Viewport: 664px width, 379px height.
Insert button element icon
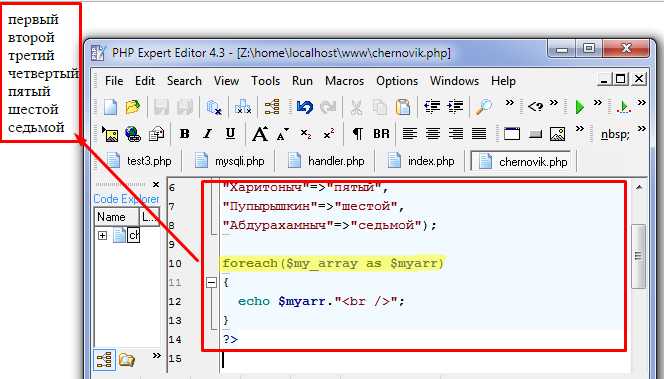pos(535,135)
